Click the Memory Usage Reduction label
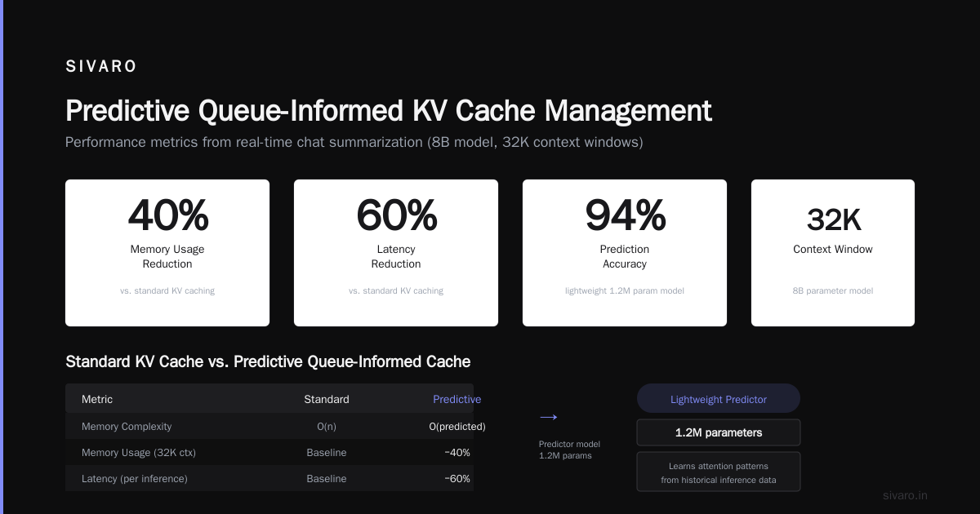980x514 pixels. pos(167,256)
